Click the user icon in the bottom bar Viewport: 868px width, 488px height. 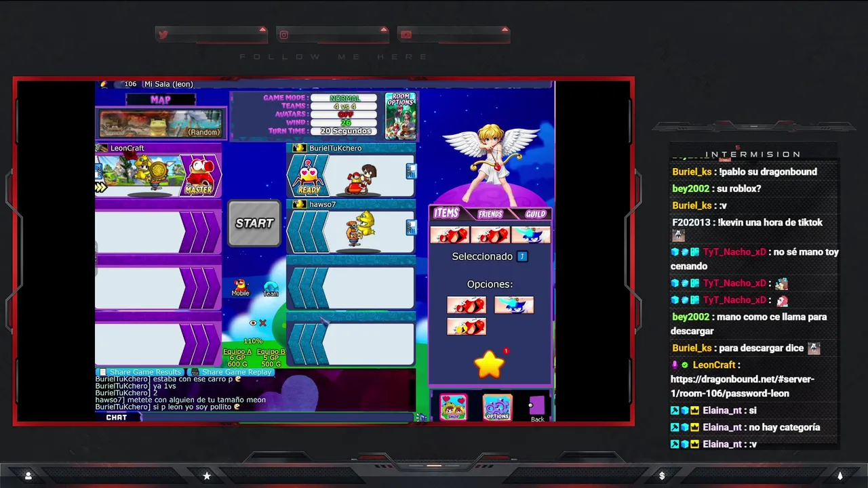pos(28,476)
